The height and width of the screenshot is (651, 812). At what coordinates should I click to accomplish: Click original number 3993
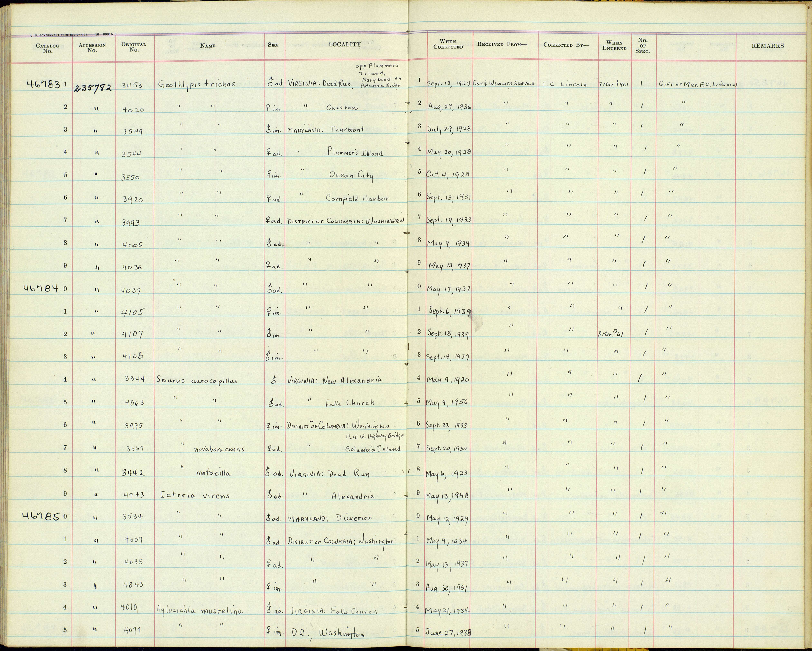click(131, 223)
